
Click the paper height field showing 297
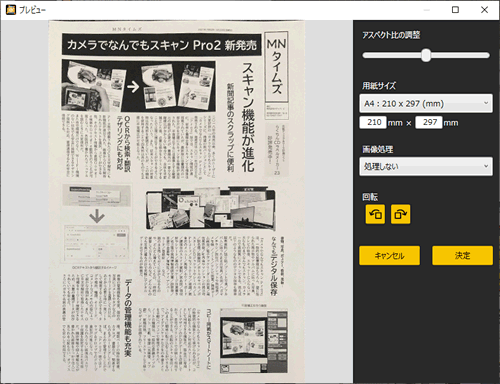coord(429,122)
